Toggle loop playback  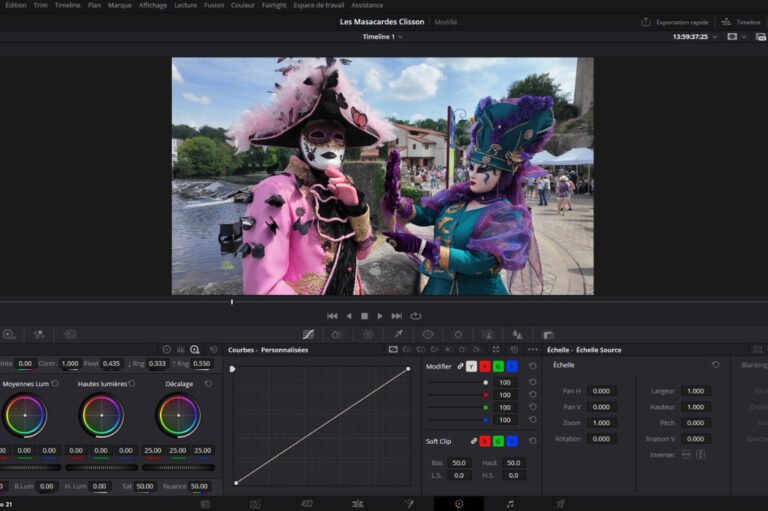[x=416, y=316]
